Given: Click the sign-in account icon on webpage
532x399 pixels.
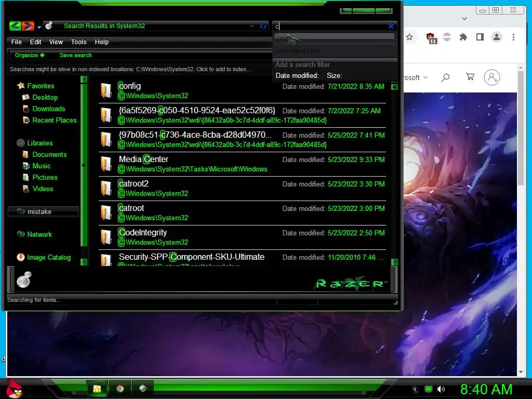Looking at the screenshot, I should 492,78.
